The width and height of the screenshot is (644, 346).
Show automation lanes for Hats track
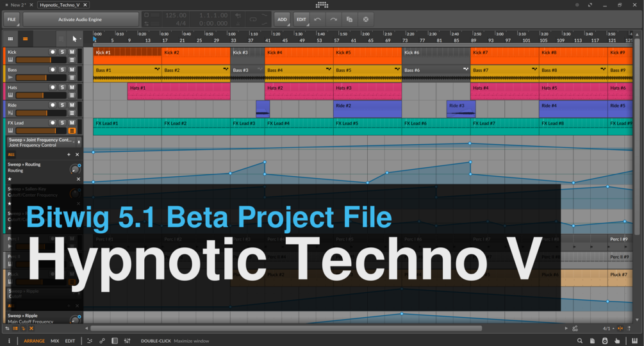[x=72, y=95]
